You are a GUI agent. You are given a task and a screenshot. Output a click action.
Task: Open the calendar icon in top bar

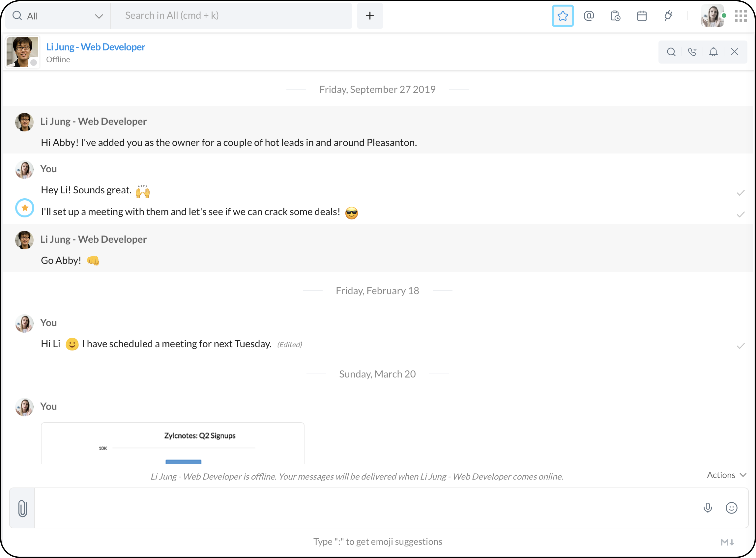(641, 16)
